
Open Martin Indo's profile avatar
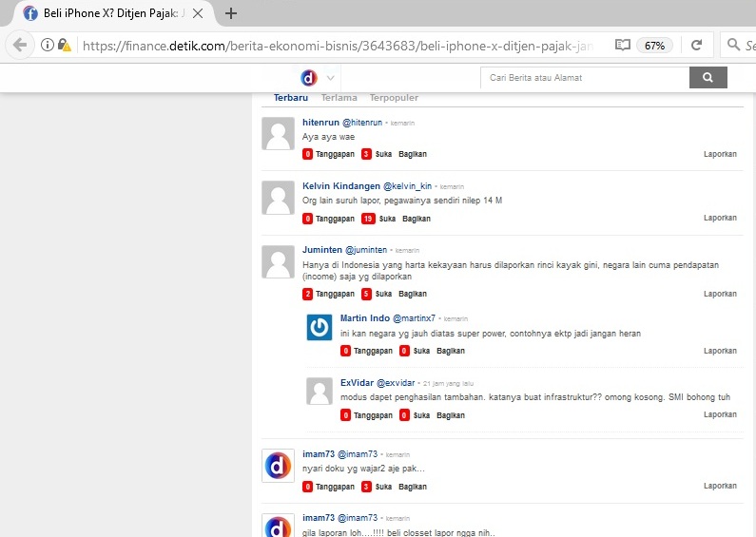[320, 327]
